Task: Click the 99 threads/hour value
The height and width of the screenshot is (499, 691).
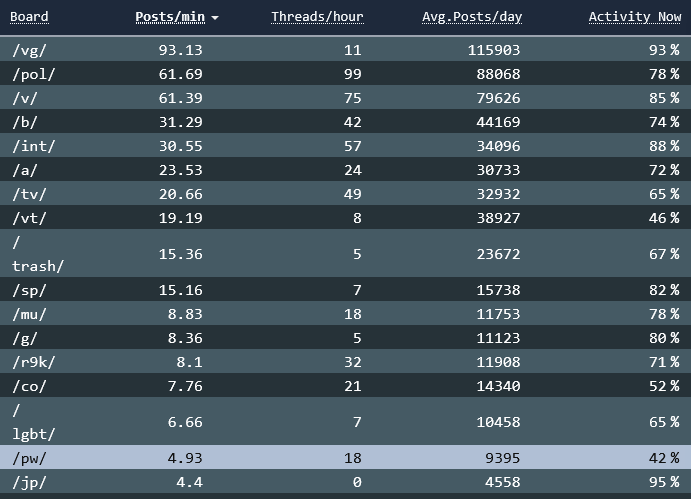Action: pos(353,74)
